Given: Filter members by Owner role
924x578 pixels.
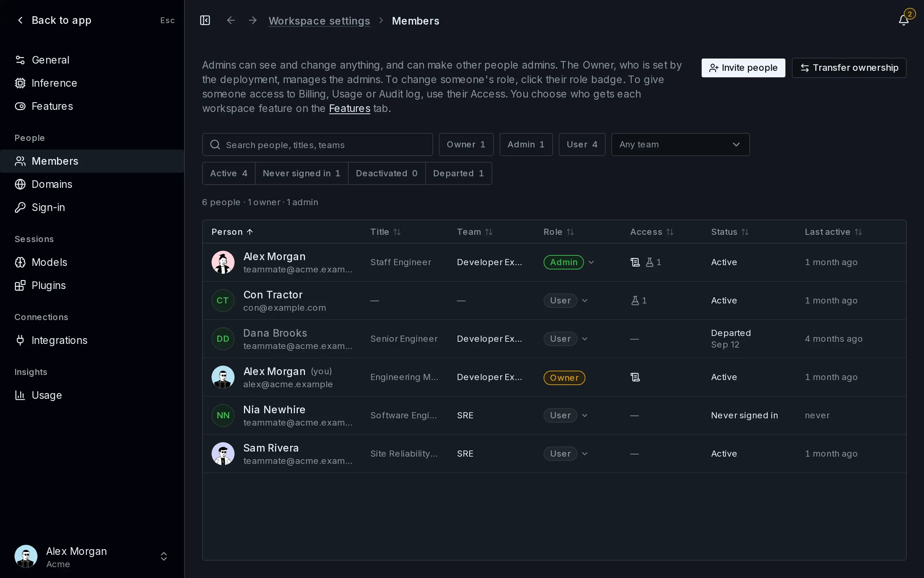Looking at the screenshot, I should point(466,144).
